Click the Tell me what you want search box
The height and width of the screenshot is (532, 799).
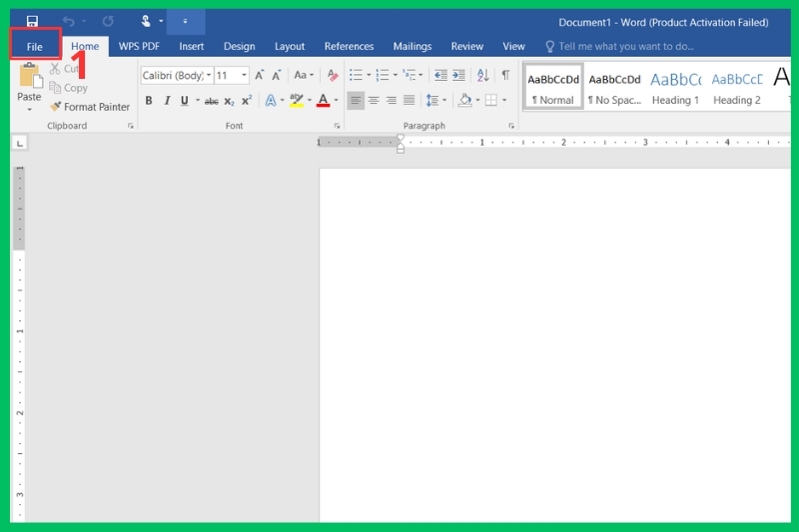tap(626, 46)
